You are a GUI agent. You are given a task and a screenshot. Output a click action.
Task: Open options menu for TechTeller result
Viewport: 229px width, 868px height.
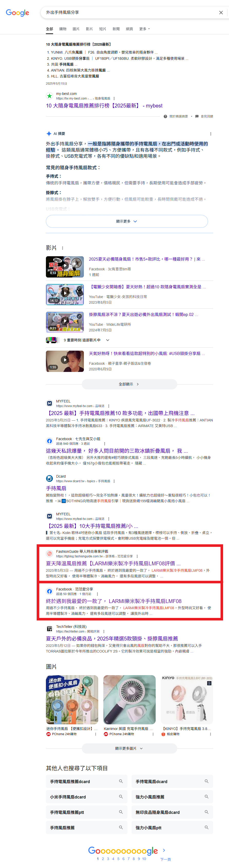click(104, 632)
